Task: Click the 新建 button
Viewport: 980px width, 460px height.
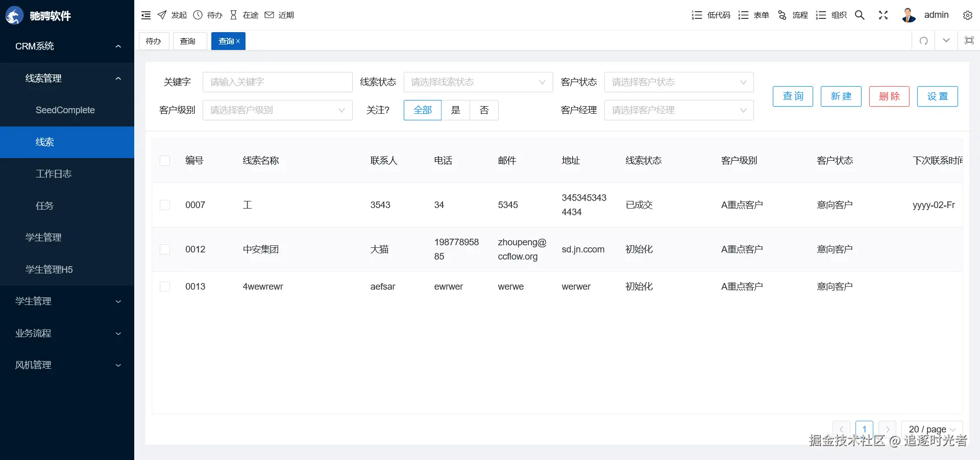Action: 841,96
